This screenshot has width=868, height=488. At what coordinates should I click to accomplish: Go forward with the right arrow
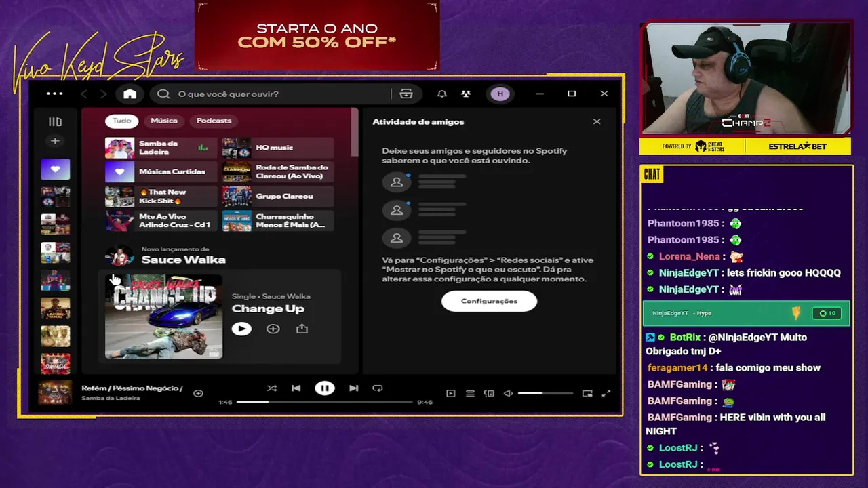pyautogui.click(x=103, y=94)
